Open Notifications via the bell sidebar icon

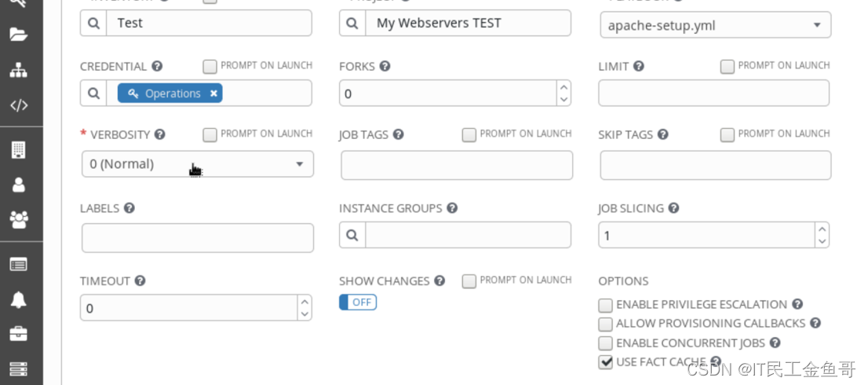(18, 299)
